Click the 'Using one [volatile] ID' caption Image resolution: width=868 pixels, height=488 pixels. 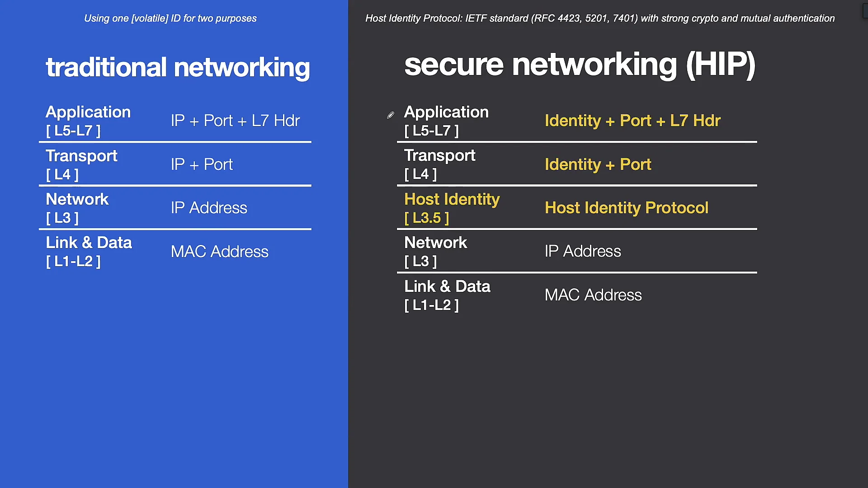(170, 19)
